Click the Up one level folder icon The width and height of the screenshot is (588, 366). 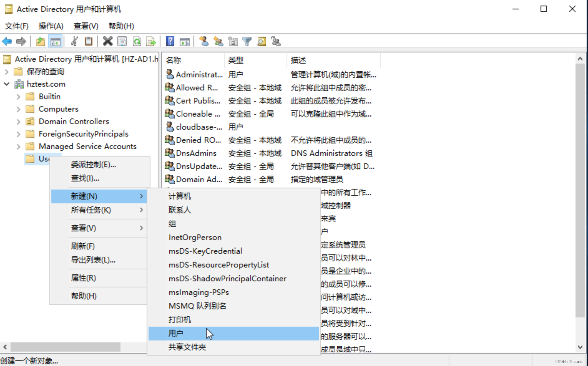(x=40, y=41)
